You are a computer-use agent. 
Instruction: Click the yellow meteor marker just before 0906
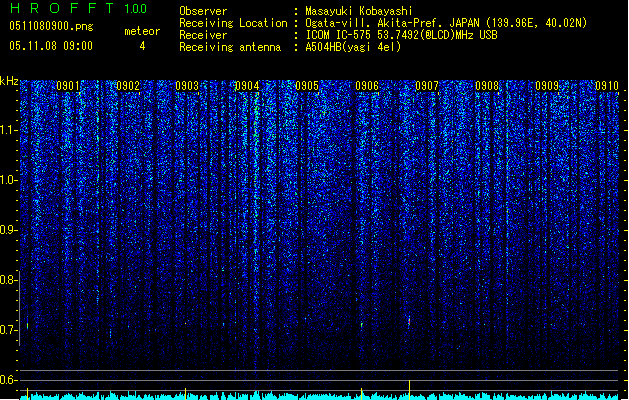point(361,394)
